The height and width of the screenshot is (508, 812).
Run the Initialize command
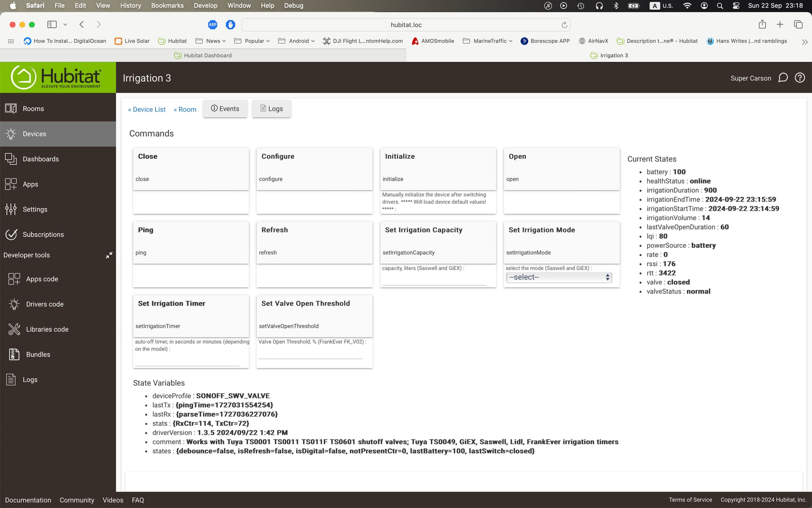(x=438, y=168)
